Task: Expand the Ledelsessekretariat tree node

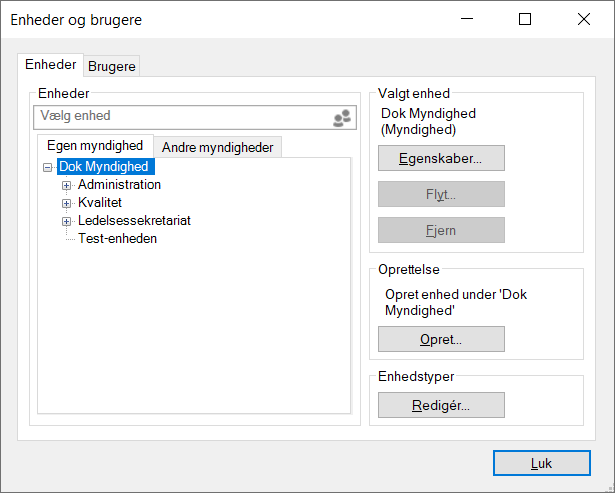Action: 67,221
